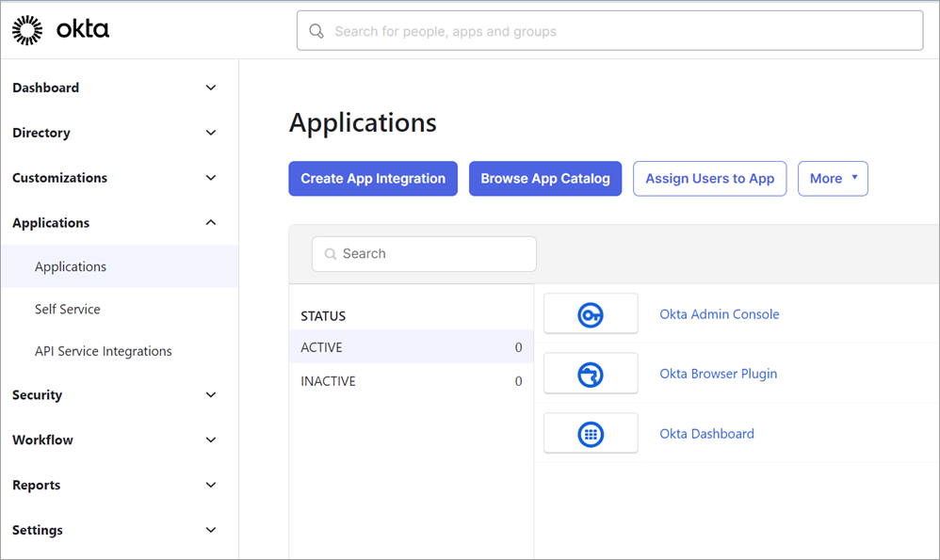The height and width of the screenshot is (560, 940).
Task: Click the Dashboard sidebar label
Action: pyautogui.click(x=45, y=88)
